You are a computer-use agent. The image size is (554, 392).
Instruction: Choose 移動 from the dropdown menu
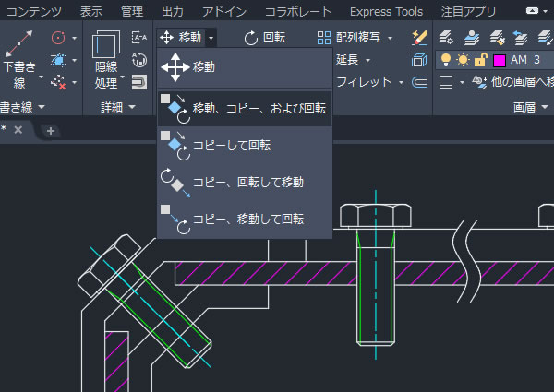tap(245, 67)
